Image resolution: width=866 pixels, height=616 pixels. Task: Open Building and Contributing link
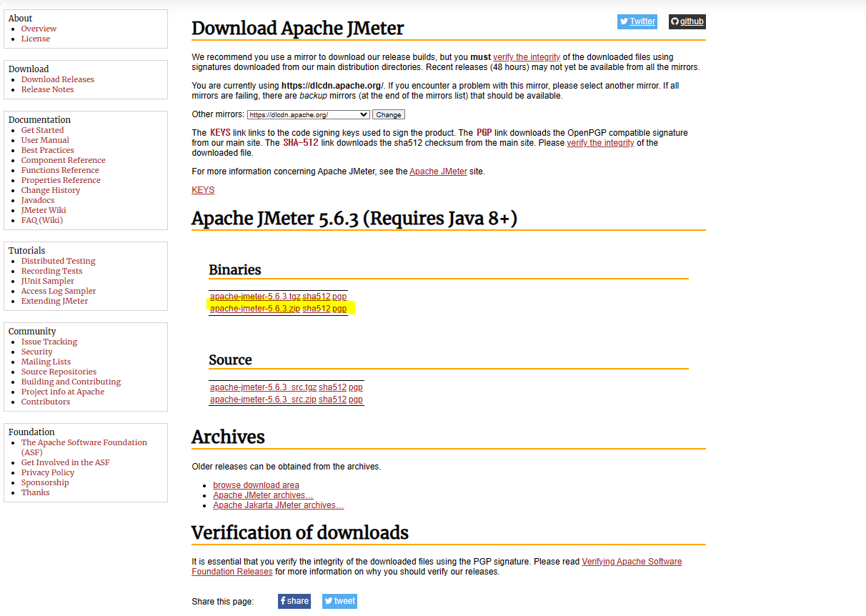click(71, 382)
